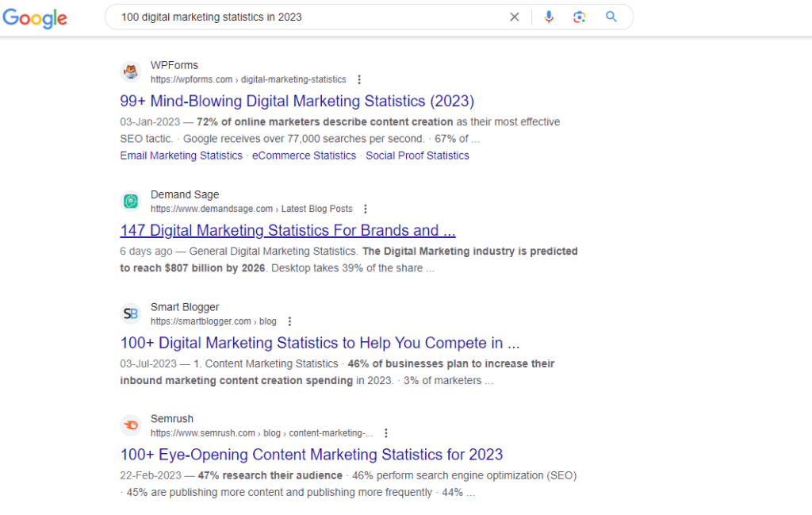Open more options for the Smart Blogger result
Image resolution: width=812 pixels, height=515 pixels.
pos(290,321)
